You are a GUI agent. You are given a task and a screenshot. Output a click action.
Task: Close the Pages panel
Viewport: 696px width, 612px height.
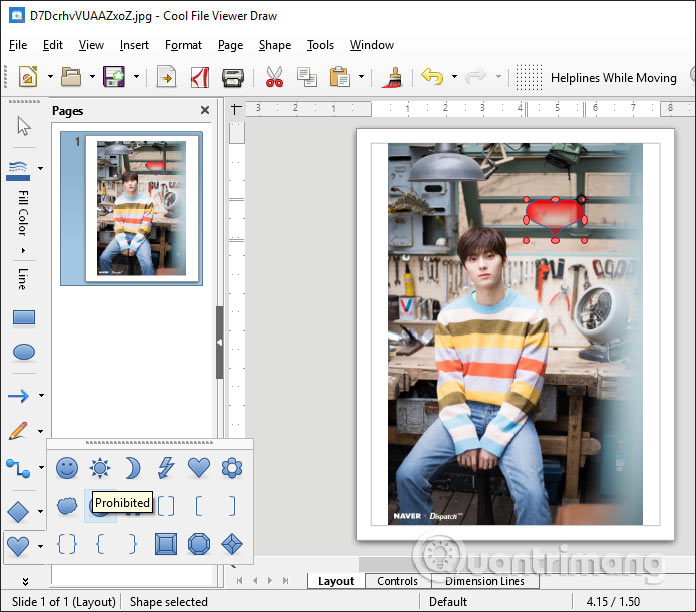click(205, 111)
